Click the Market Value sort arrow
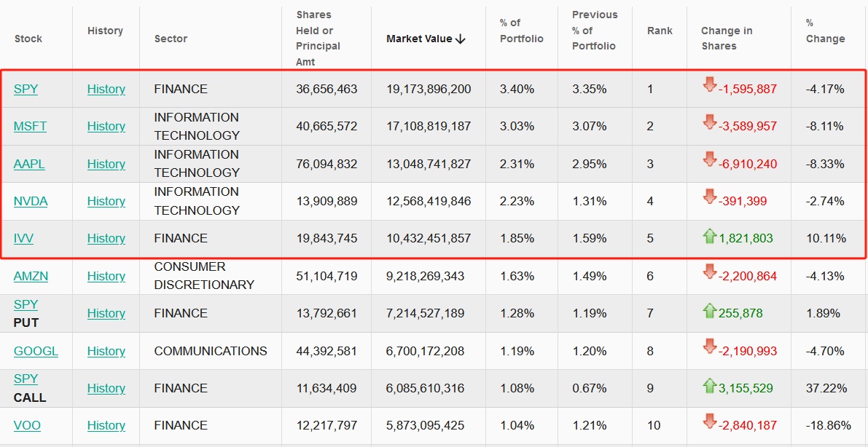Screen dimensions: 868x447 tap(460, 39)
